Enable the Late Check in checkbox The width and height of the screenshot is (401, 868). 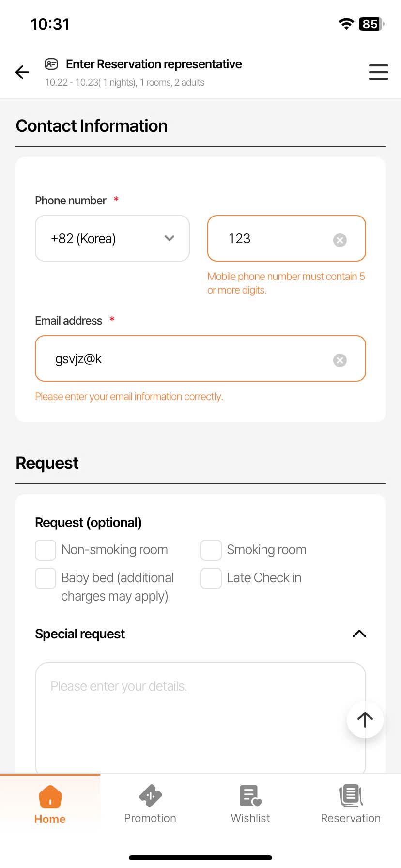pyautogui.click(x=211, y=578)
